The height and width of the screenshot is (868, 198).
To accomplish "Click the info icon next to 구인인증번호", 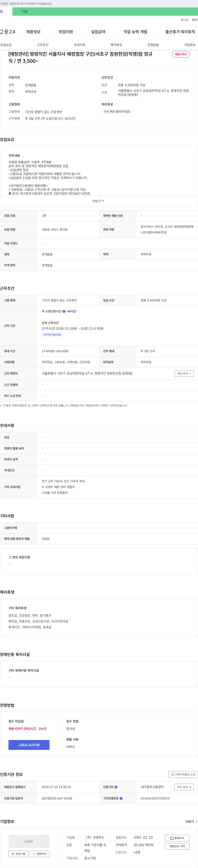I will tap(121, 798).
